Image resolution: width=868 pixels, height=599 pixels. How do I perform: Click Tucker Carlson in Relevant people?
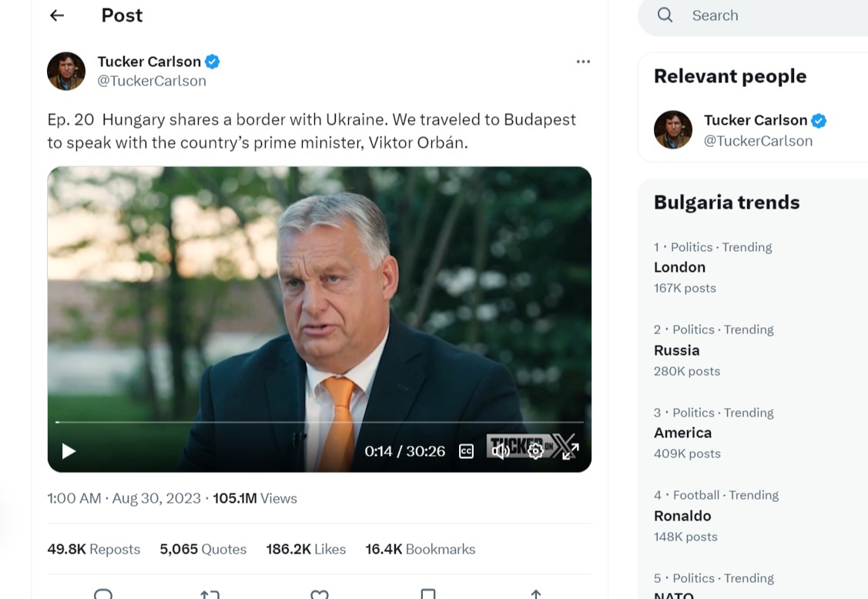755,121
